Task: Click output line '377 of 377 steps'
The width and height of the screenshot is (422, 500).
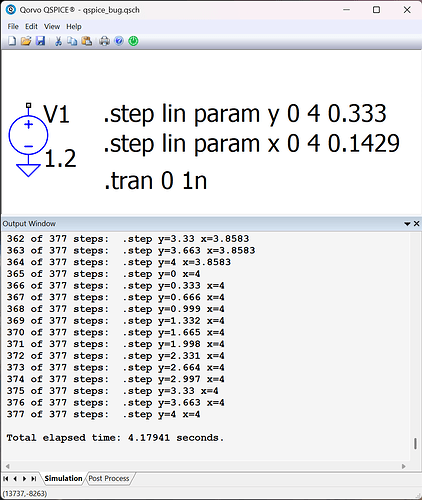Action: coord(103,414)
